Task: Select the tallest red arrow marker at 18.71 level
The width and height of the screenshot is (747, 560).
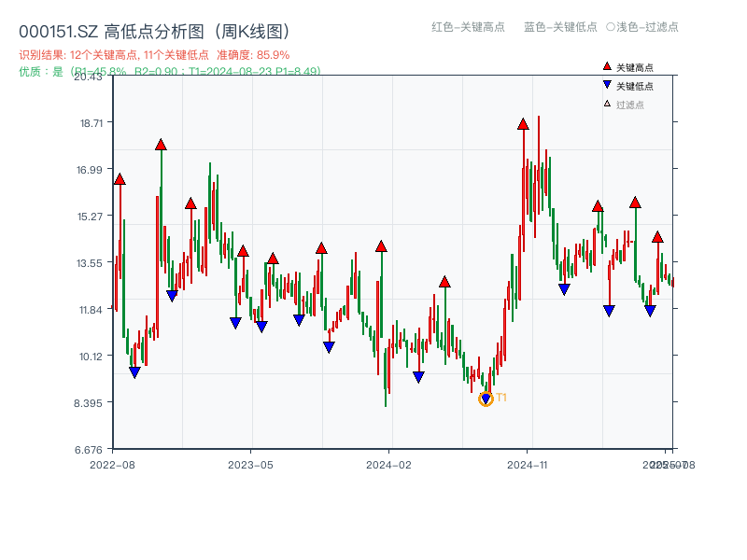Action: click(523, 122)
